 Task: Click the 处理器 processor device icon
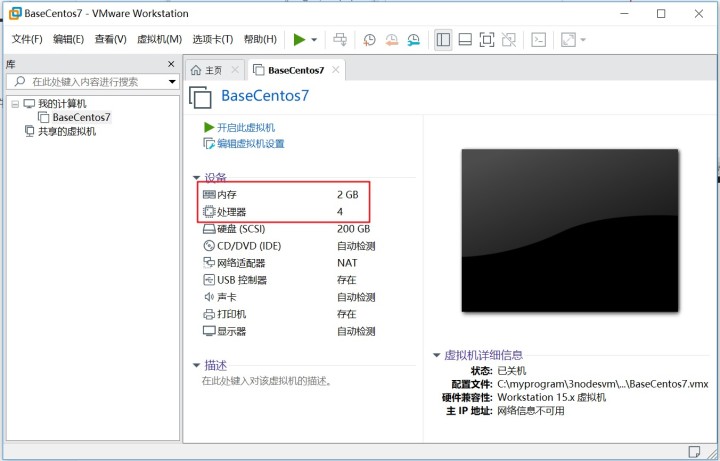(209, 212)
